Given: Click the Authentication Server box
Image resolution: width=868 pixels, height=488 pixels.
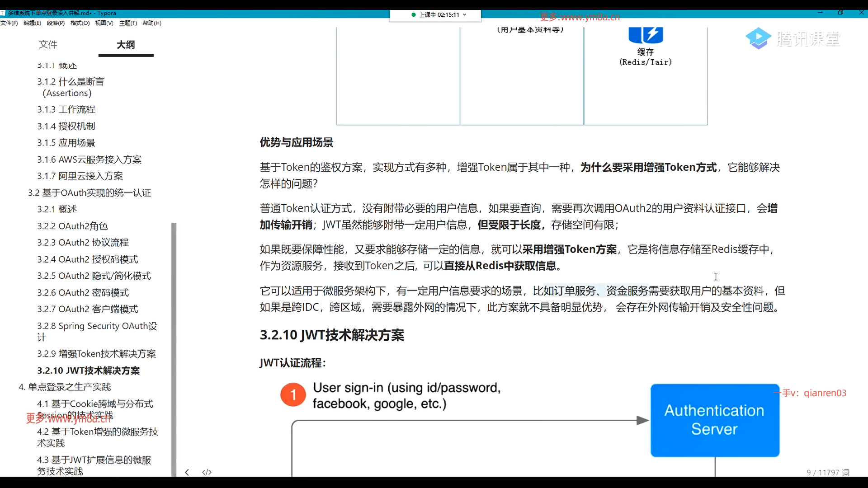Looking at the screenshot, I should click(714, 420).
